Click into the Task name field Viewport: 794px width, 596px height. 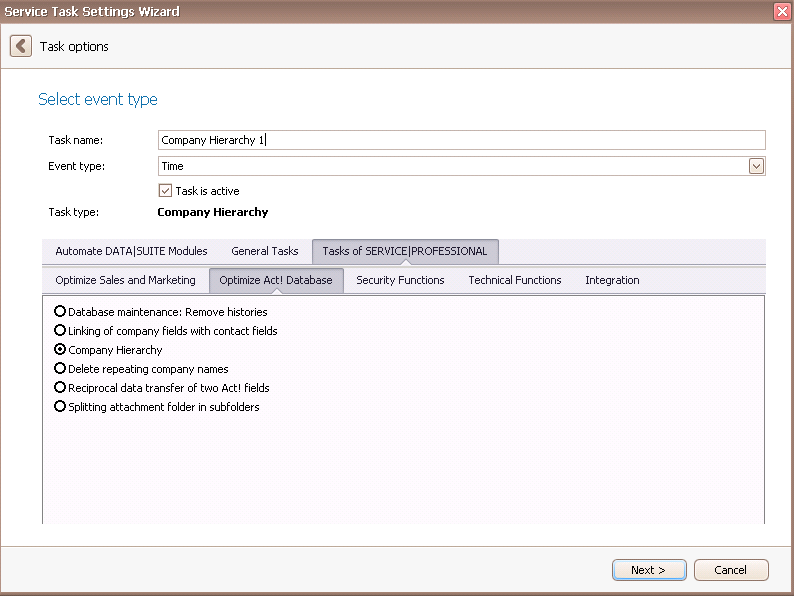pos(461,140)
